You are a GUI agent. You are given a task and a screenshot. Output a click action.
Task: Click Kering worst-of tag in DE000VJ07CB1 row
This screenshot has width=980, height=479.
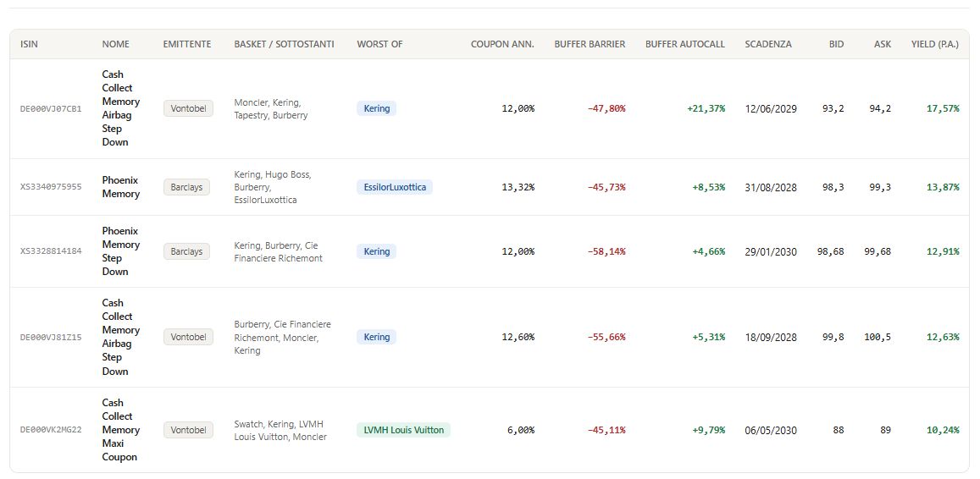point(376,108)
